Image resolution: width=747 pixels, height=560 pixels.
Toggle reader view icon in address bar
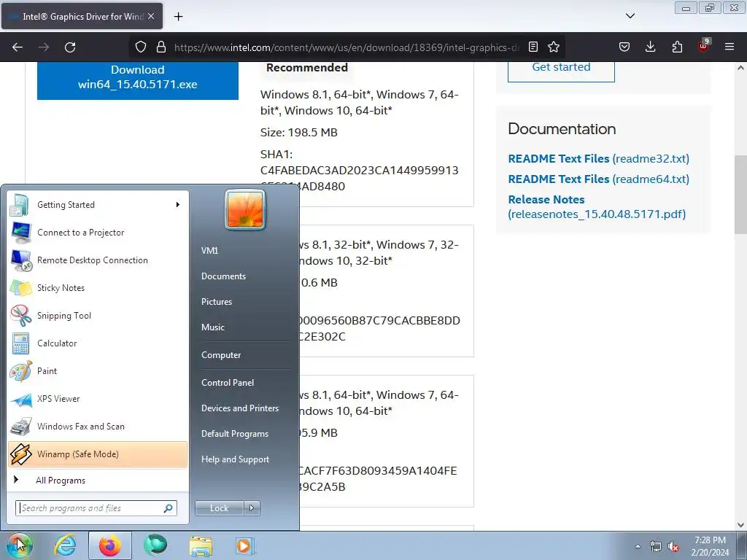pyautogui.click(x=533, y=47)
